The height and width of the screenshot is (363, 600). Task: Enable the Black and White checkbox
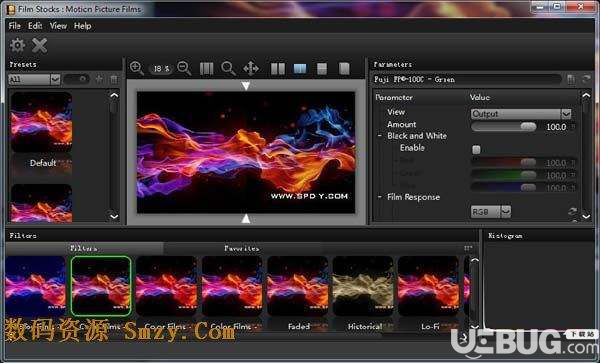pos(476,149)
